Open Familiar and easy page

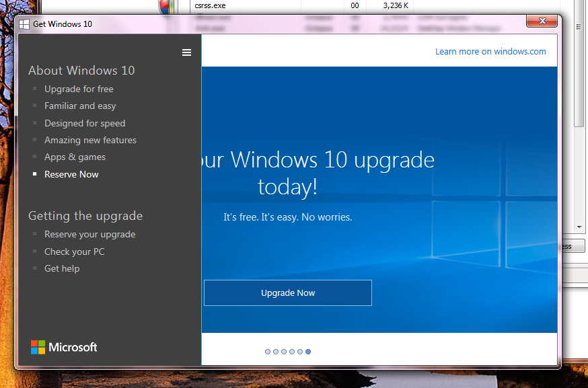80,106
